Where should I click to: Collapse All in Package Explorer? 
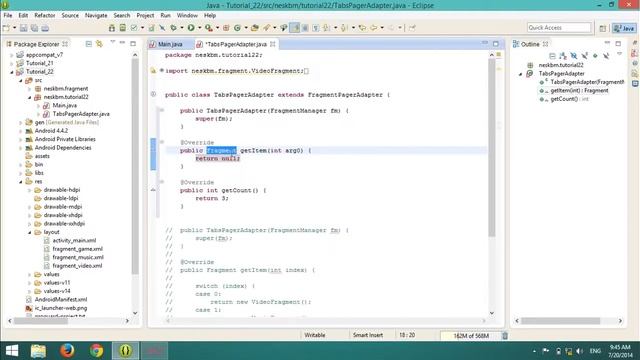click(x=89, y=44)
